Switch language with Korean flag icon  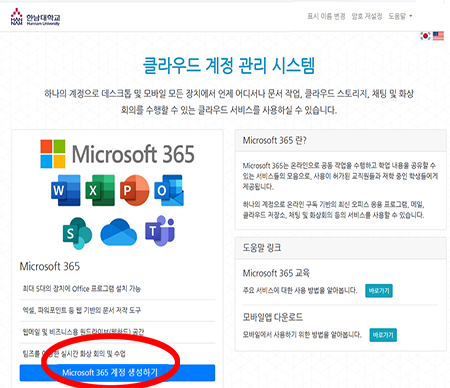425,36
